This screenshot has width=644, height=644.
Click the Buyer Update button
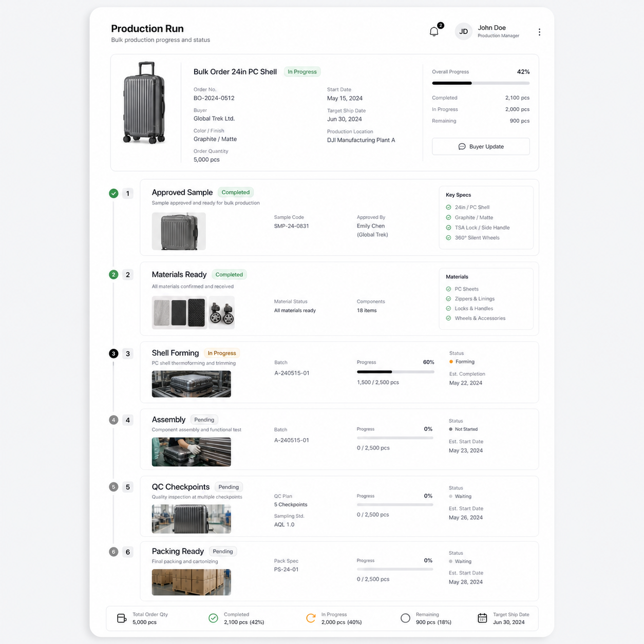coord(481,146)
